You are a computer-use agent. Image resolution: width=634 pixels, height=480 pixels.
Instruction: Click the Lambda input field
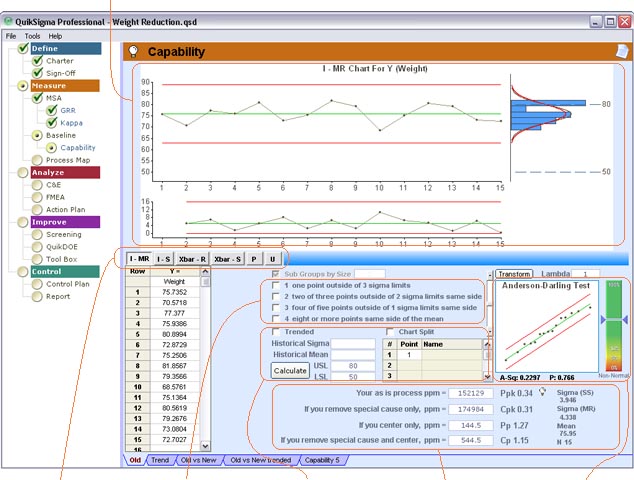click(585, 274)
